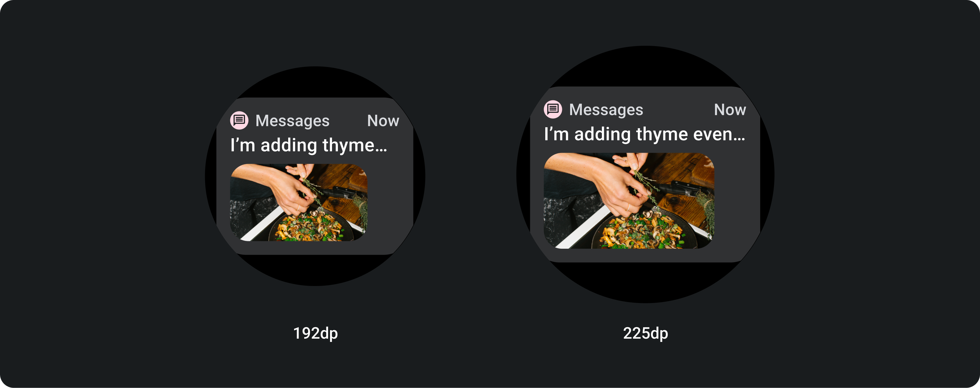Image resolution: width=980 pixels, height=388 pixels.
Task: Select the Messages app label on the 192dp watch
Action: tap(292, 121)
